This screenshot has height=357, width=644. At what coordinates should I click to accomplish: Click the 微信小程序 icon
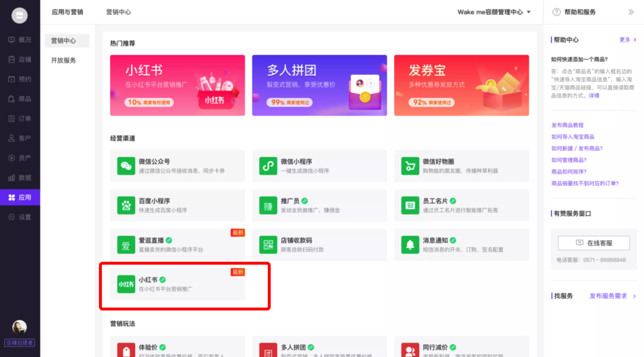tap(268, 166)
